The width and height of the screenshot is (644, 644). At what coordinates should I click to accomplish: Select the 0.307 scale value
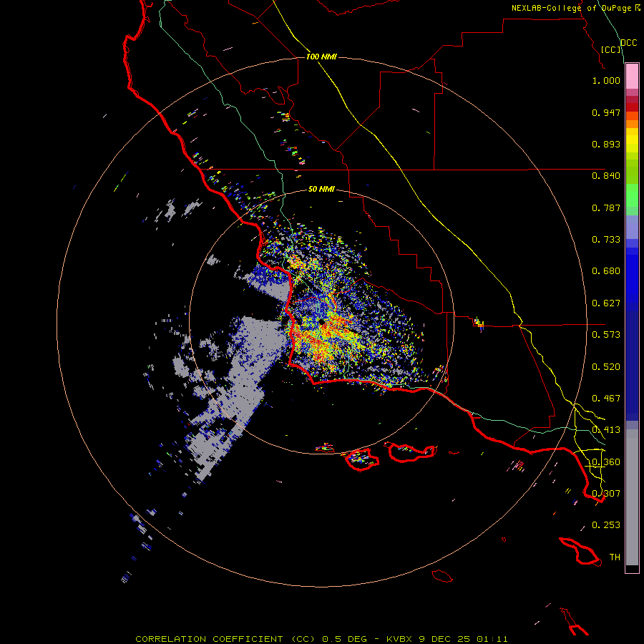coord(606,494)
